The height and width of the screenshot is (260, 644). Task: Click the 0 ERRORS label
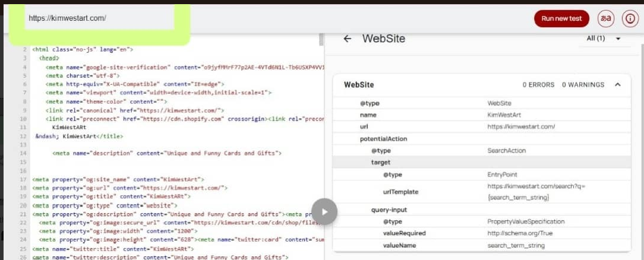click(x=538, y=85)
